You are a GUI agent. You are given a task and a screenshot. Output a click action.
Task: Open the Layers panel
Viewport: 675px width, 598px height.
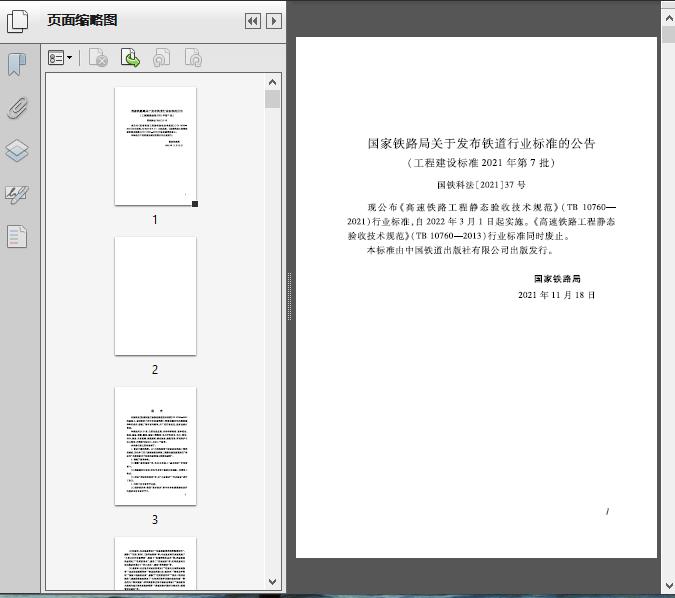pyautogui.click(x=17, y=151)
